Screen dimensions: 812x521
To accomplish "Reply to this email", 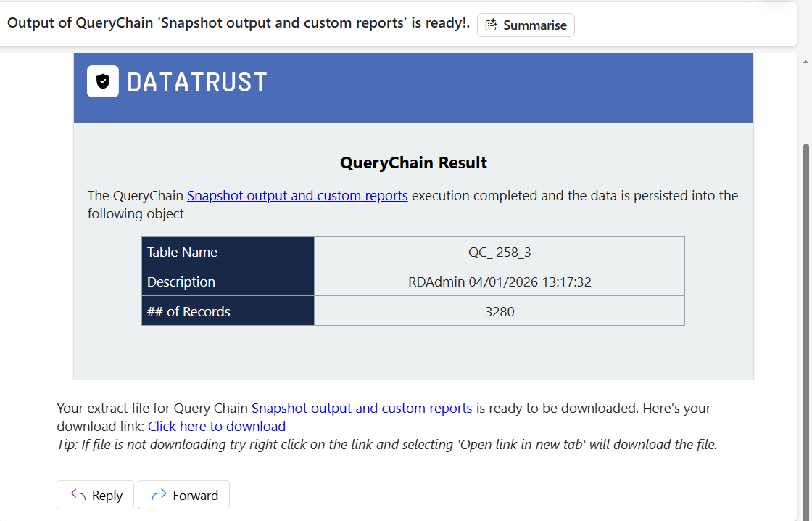I will (x=95, y=495).
